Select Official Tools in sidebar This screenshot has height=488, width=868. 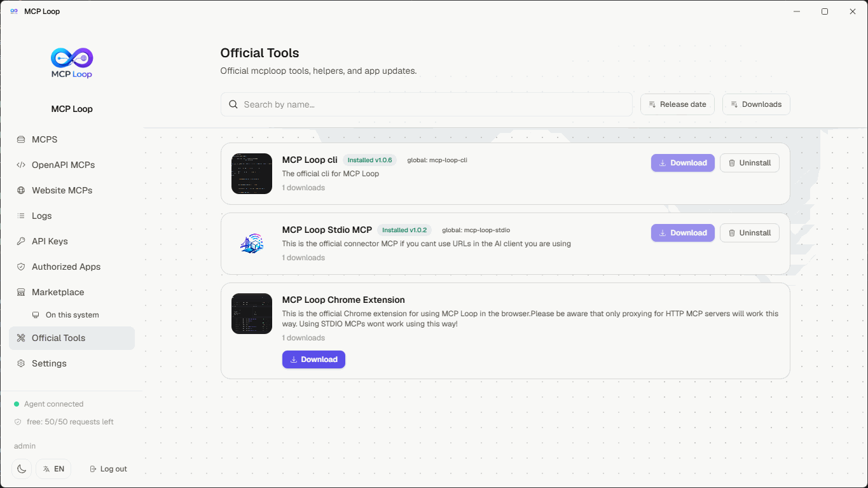click(72, 338)
